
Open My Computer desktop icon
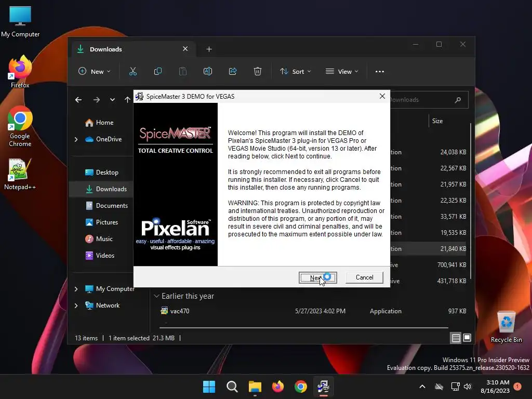pyautogui.click(x=20, y=22)
